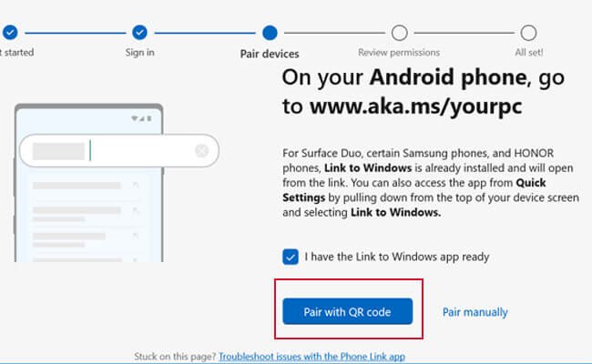Click the Pair devices step label
The image size is (592, 364).
click(x=270, y=54)
